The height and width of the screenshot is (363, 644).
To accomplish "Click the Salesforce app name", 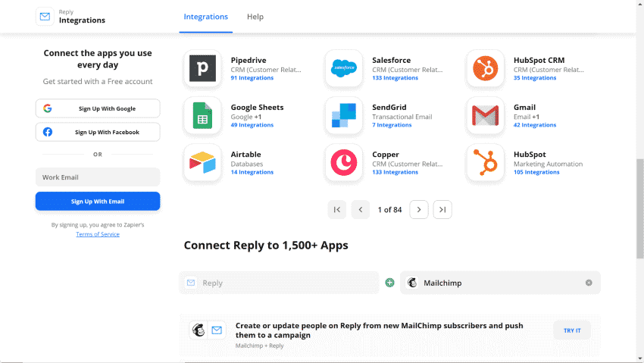I will point(392,60).
